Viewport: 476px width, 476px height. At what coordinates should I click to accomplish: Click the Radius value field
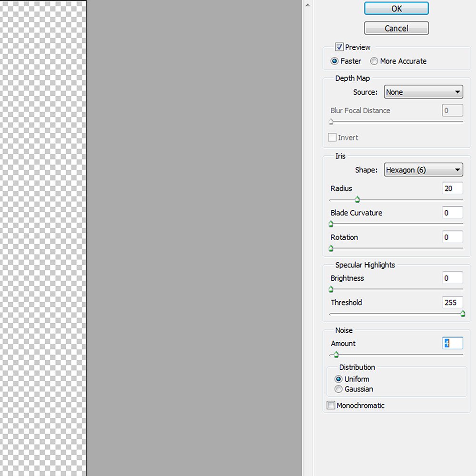pyautogui.click(x=452, y=188)
